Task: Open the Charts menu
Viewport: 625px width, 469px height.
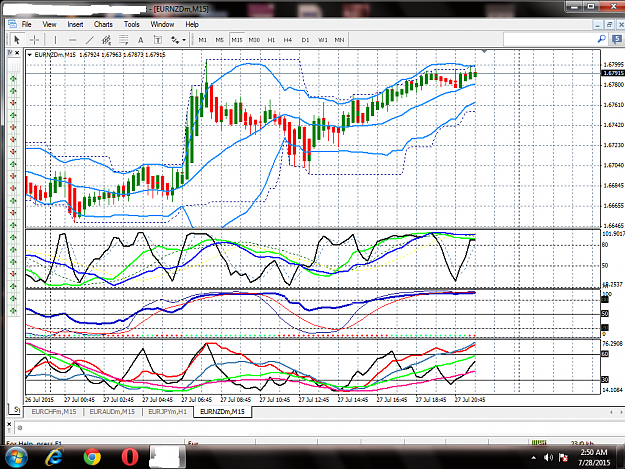Action: (103, 24)
